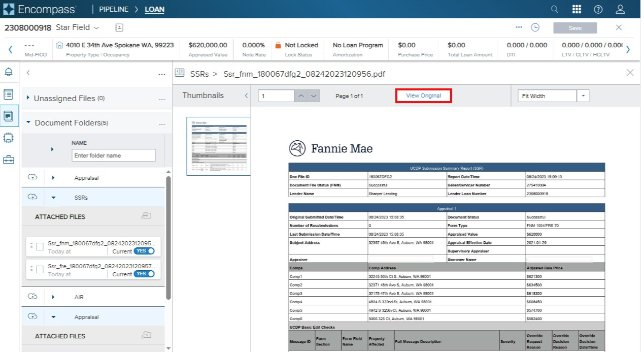Screen dimensions: 644x352
Task: Expand the Unassigned Files section
Action: [x=27, y=98]
